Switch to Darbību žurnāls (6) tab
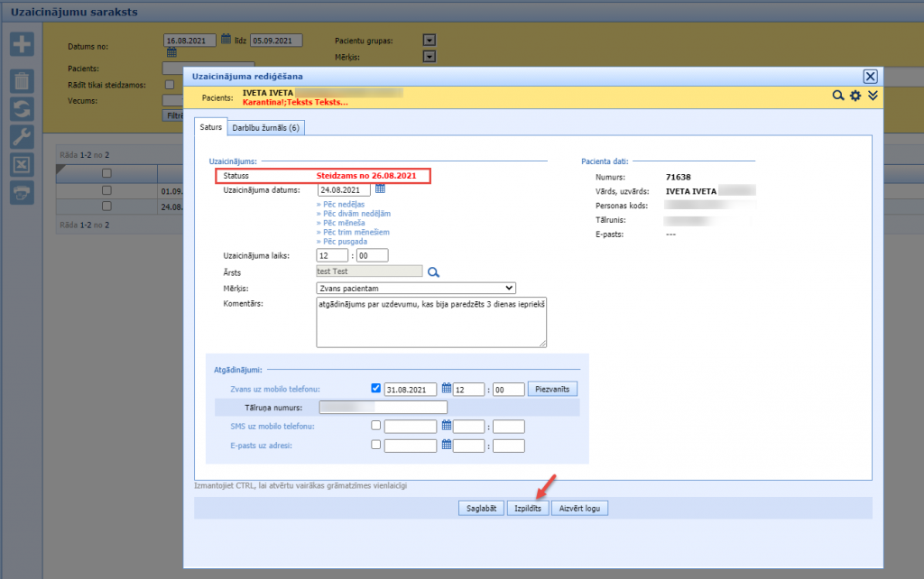924x579 pixels. tap(266, 128)
